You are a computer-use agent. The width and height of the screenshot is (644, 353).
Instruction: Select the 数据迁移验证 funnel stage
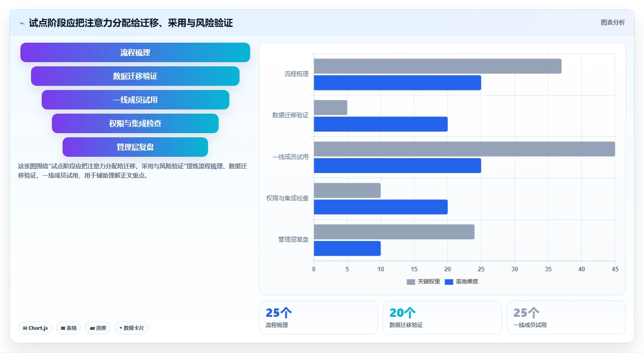tap(135, 76)
